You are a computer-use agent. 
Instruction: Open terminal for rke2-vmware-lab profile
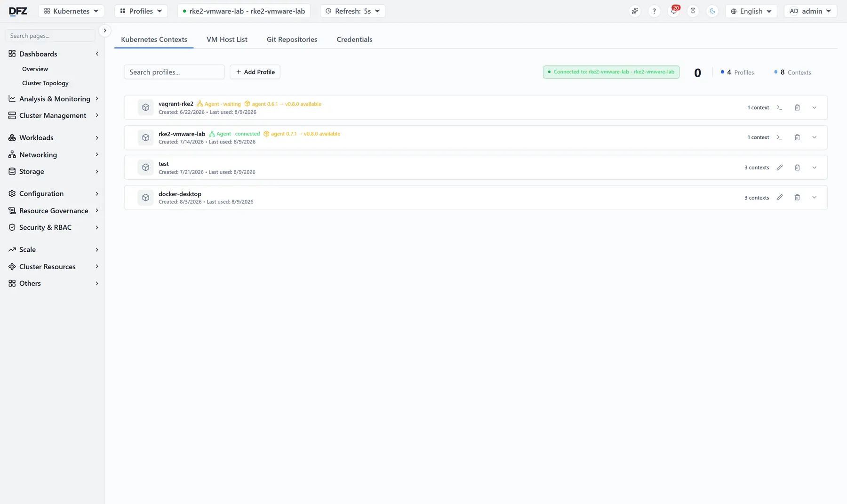[x=779, y=137]
